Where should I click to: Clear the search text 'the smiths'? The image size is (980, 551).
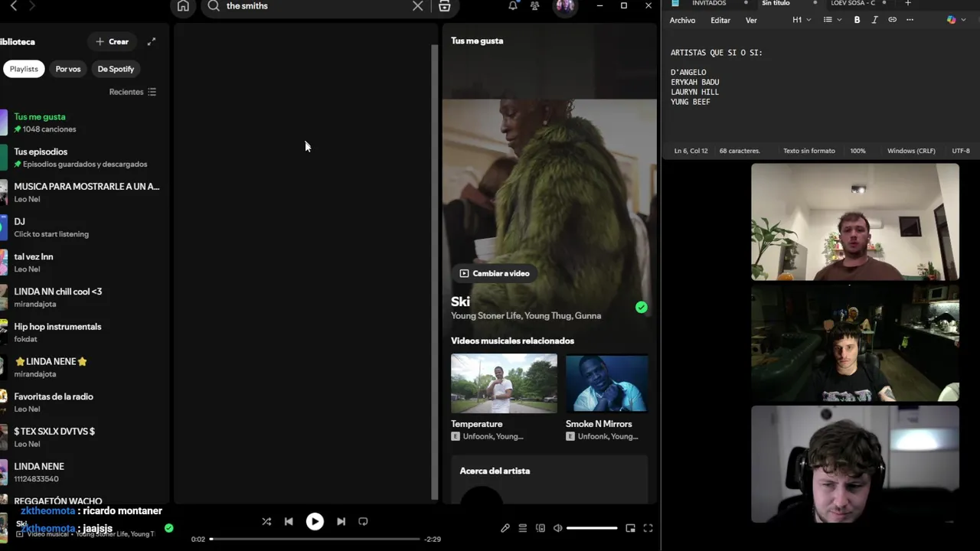[x=417, y=6]
